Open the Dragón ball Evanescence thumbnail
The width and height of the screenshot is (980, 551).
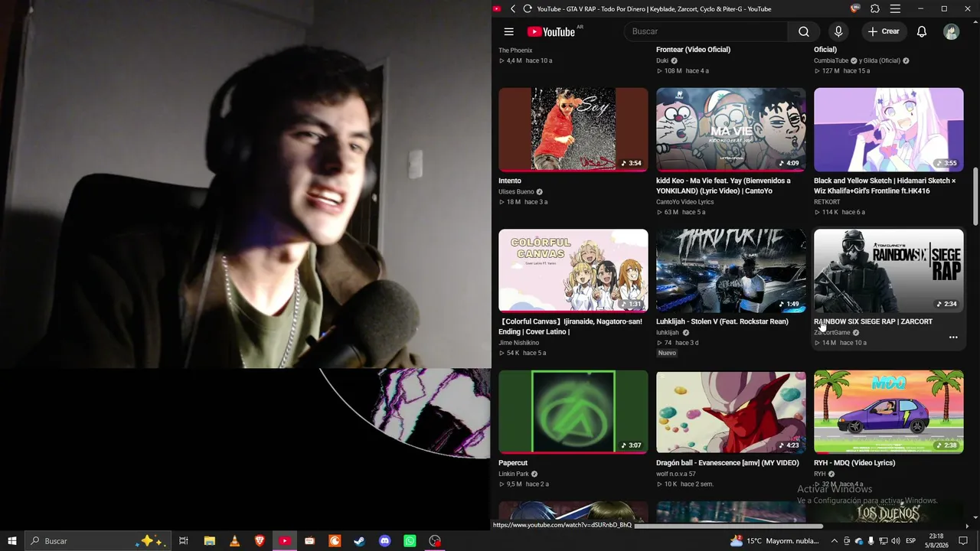pyautogui.click(x=731, y=412)
